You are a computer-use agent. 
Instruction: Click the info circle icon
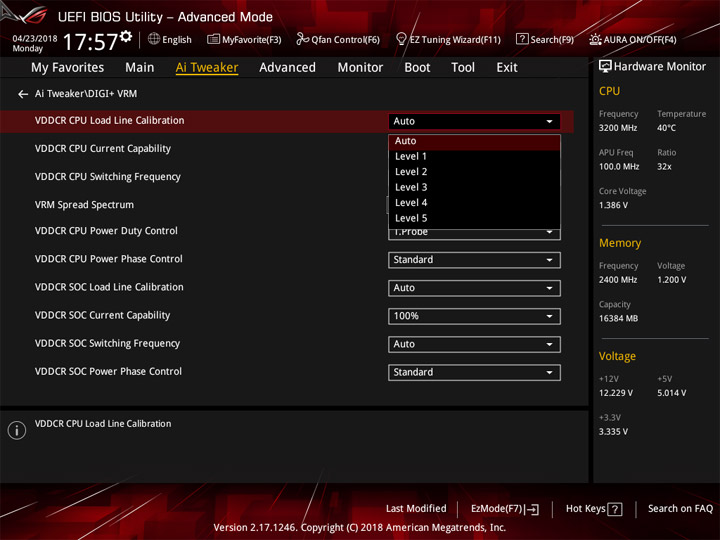pos(17,430)
